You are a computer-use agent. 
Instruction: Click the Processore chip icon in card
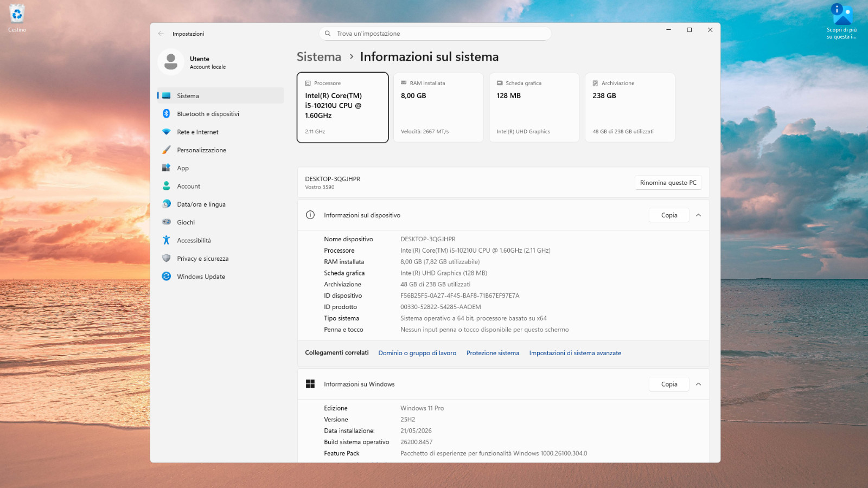pos(308,84)
